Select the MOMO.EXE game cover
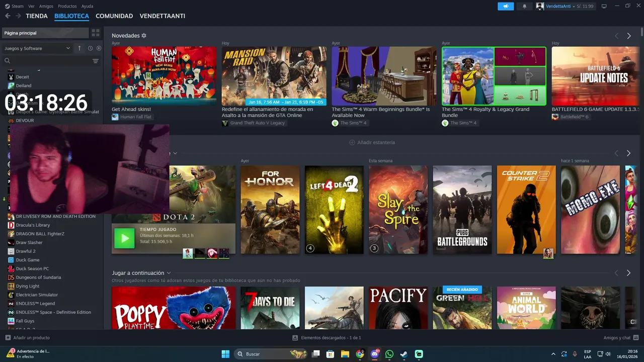The image size is (644, 362). pyautogui.click(x=591, y=210)
